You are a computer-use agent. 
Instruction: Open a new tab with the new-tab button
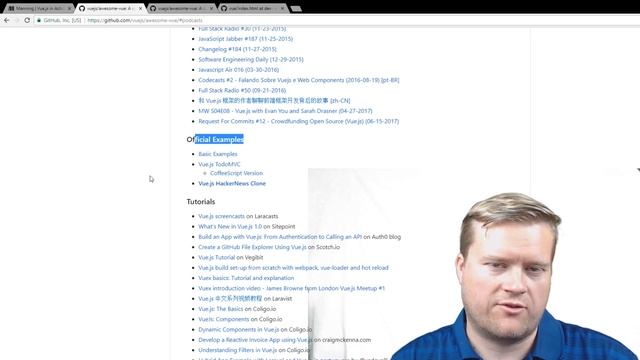pyautogui.click(x=296, y=9)
